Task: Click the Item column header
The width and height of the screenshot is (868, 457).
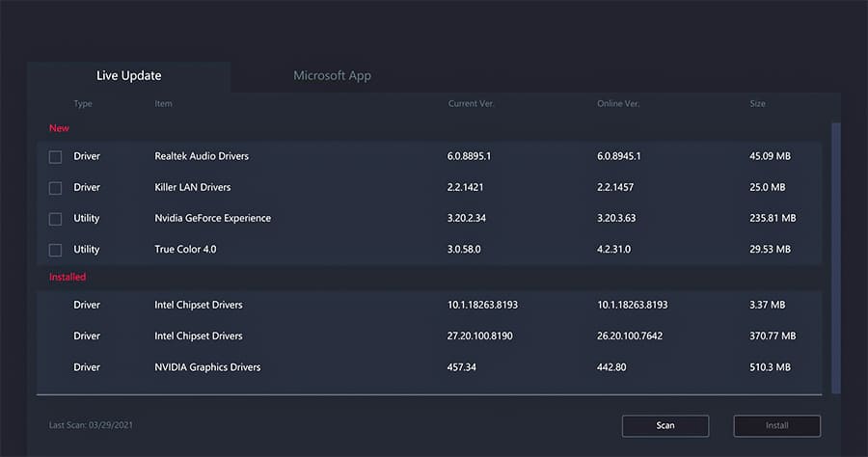Action: 163,104
